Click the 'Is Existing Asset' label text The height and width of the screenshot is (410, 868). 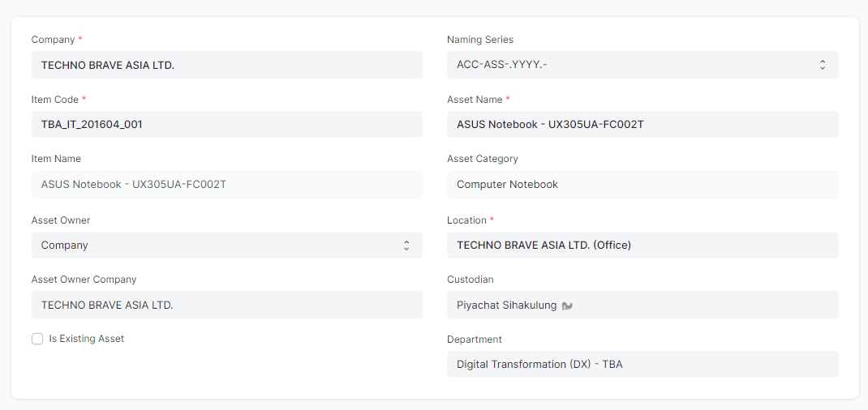click(86, 339)
